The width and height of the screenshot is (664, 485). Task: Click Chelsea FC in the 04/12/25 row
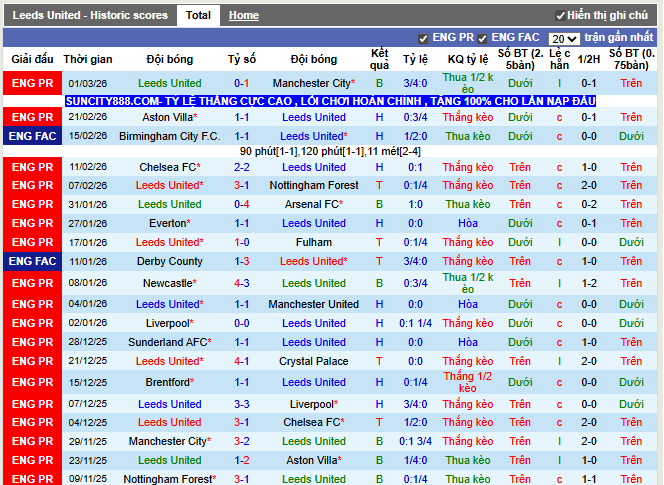(x=314, y=422)
